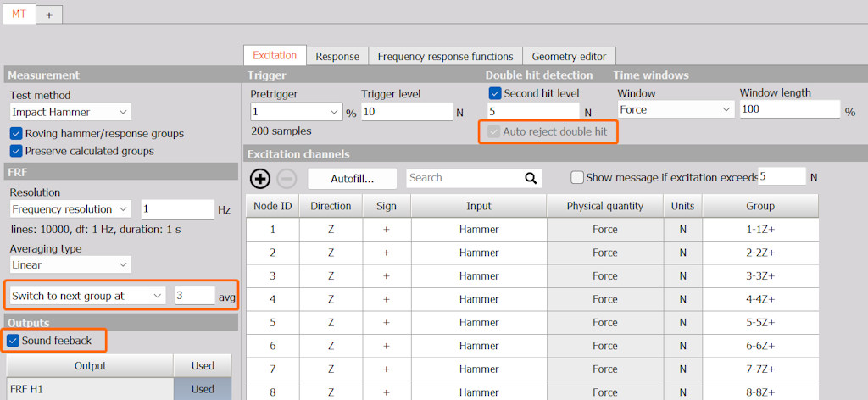This screenshot has width=868, height=400.
Task: Add a new tab with plus
Action: point(49,15)
